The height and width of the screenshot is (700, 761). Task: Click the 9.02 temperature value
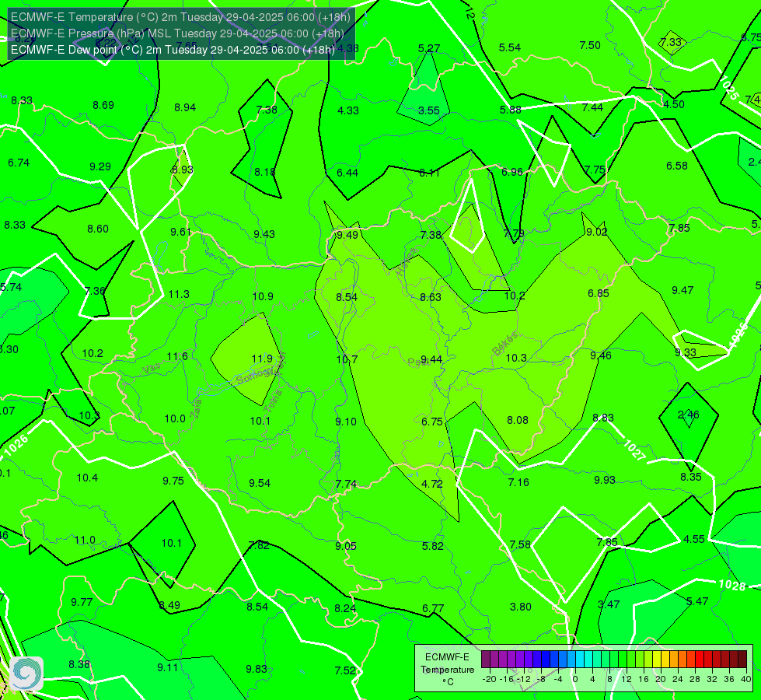[x=596, y=233]
